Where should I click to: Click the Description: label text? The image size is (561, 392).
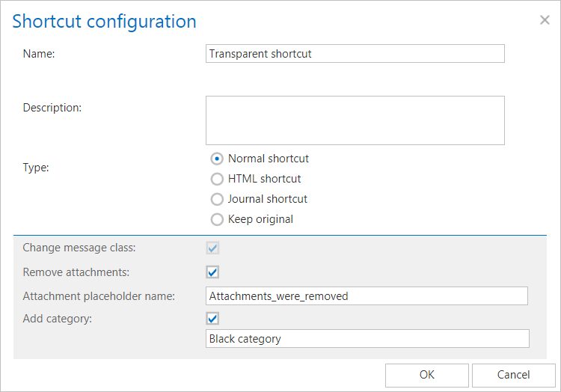52,108
